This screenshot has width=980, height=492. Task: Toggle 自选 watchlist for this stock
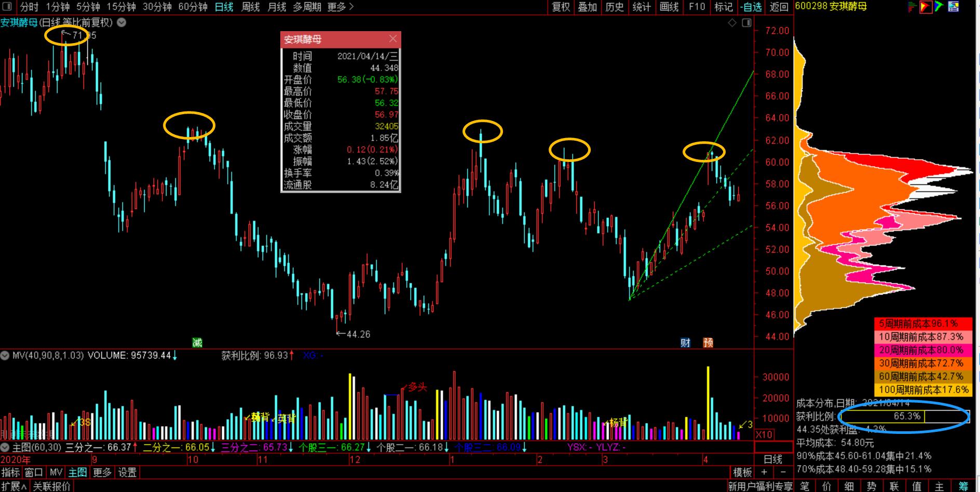[x=751, y=7]
